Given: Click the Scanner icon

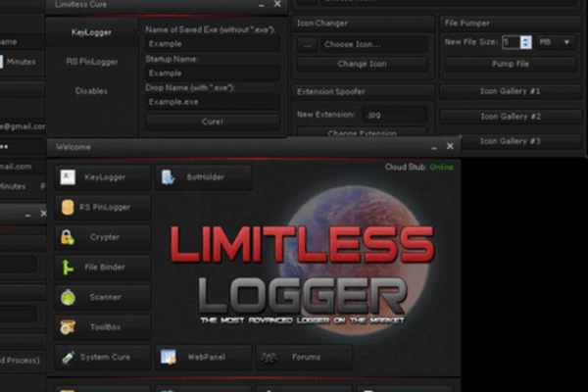Looking at the screenshot, I should [x=68, y=296].
